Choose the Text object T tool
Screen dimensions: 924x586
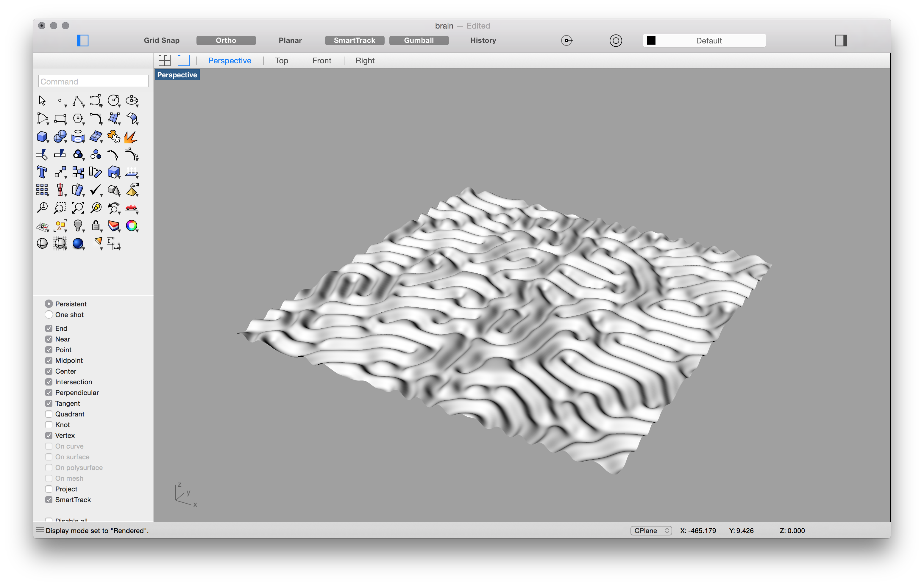point(42,172)
